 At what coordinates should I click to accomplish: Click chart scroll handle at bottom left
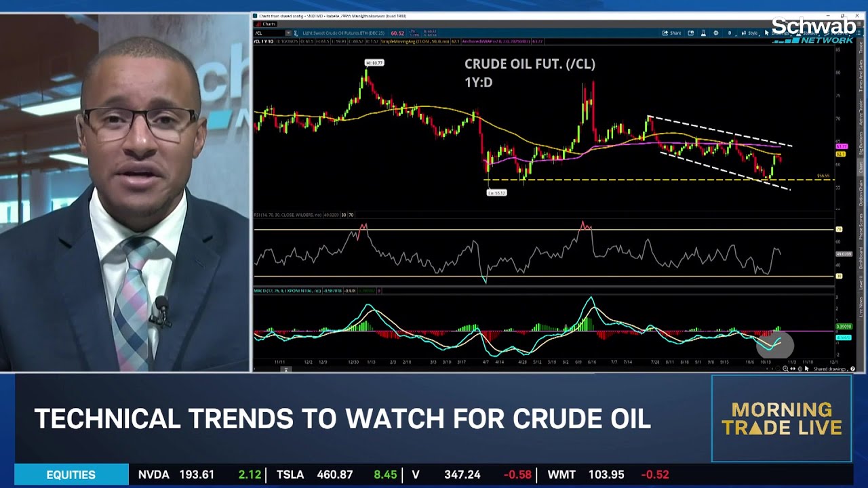(x=286, y=369)
